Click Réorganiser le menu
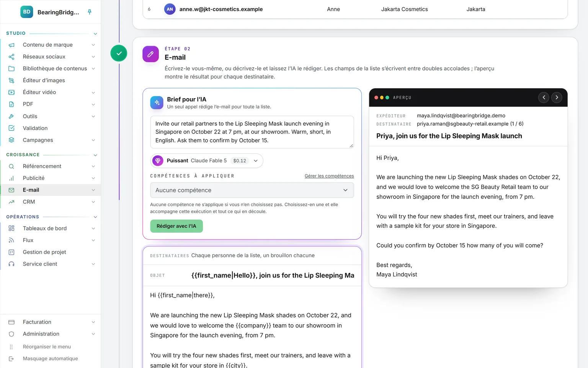 [x=47, y=347]
